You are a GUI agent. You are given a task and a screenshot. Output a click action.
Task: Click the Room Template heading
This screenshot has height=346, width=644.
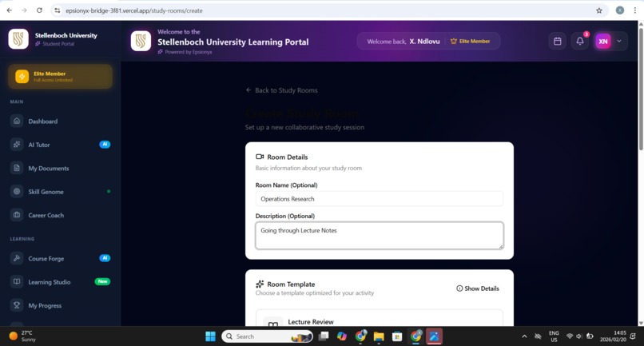[x=291, y=284]
